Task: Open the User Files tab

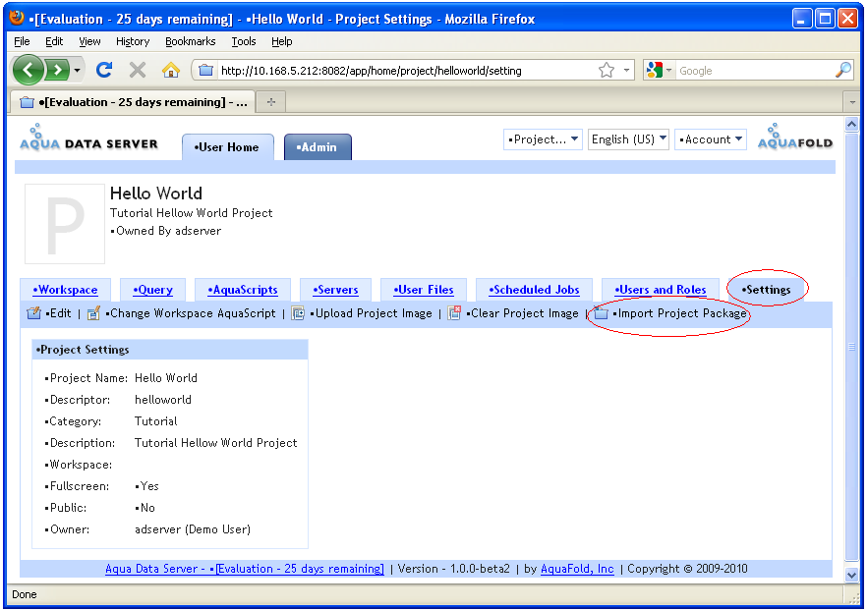Action: [424, 290]
